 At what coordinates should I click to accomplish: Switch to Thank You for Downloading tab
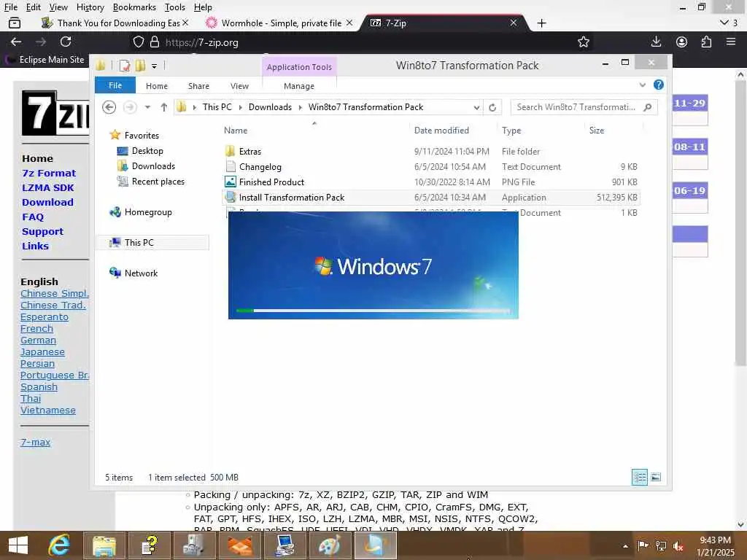tap(113, 23)
